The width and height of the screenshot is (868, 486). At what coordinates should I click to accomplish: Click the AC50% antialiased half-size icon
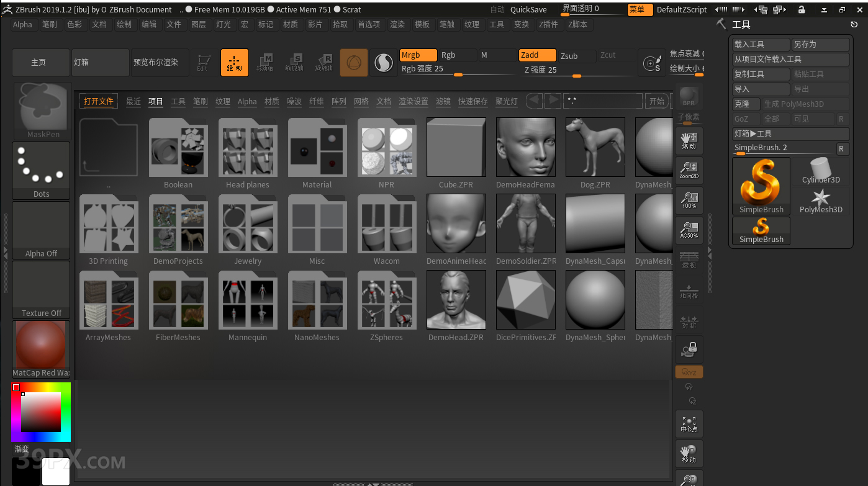(689, 230)
